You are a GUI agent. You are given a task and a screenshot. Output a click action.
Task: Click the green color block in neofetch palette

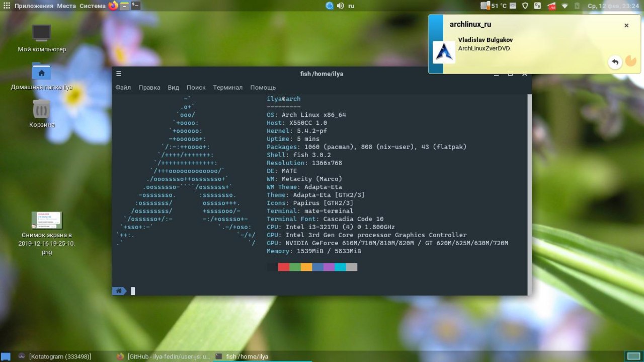tap(295, 267)
